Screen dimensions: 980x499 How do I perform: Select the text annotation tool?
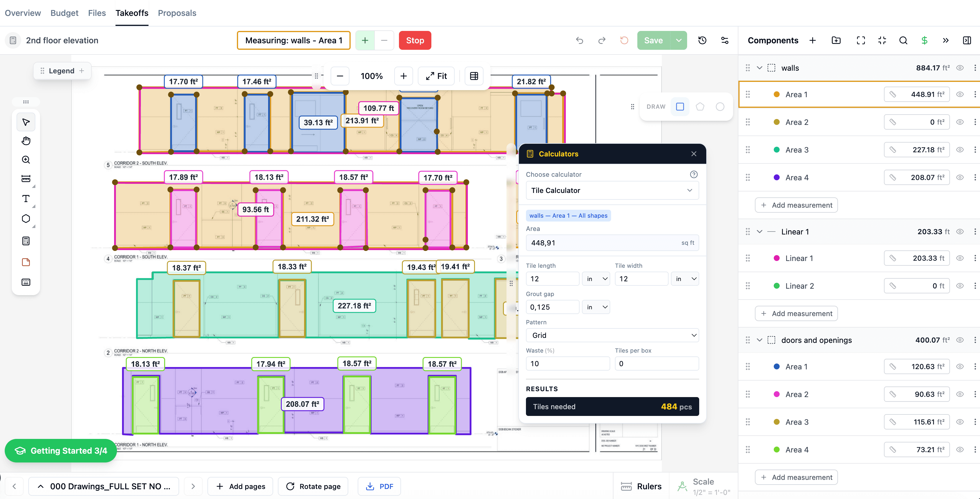point(26,199)
